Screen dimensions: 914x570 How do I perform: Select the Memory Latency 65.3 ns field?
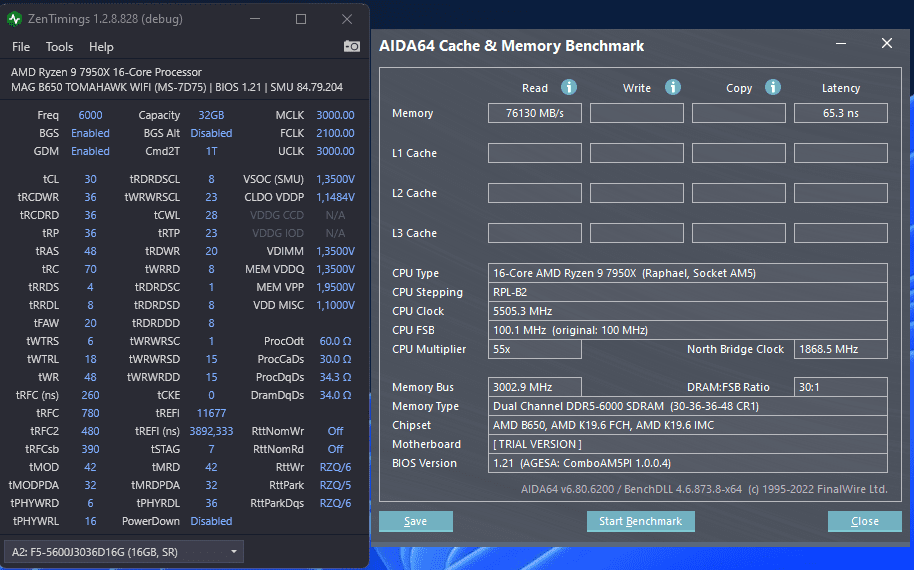tap(841, 113)
